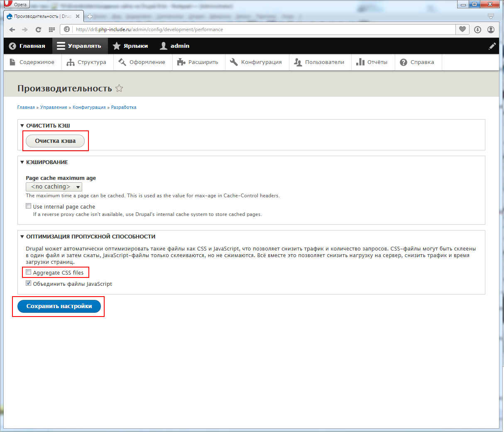The image size is (504, 432).
Task: Collapse Оптимизация пропускной способности section
Action: (x=88, y=236)
